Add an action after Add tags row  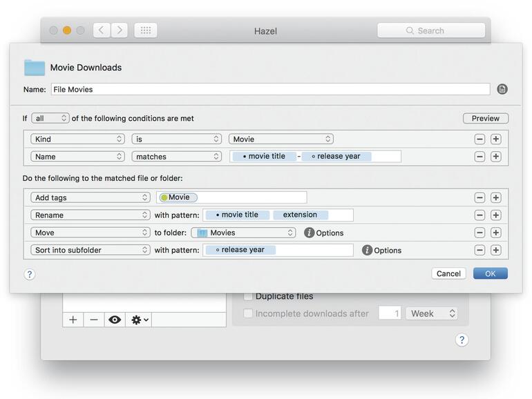click(x=495, y=197)
